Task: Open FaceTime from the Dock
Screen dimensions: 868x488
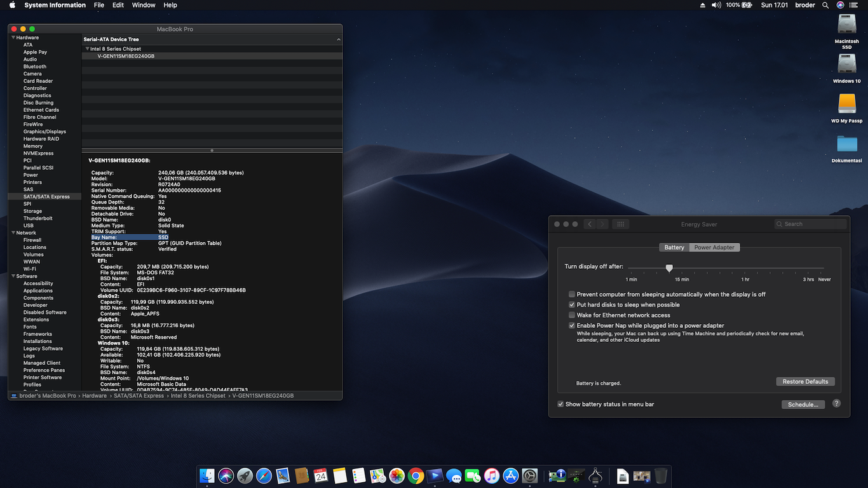Action: click(473, 476)
